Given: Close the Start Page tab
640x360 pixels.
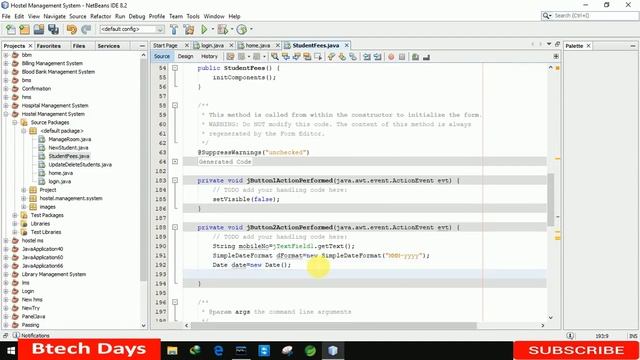Looking at the screenshot, I should [187, 45].
